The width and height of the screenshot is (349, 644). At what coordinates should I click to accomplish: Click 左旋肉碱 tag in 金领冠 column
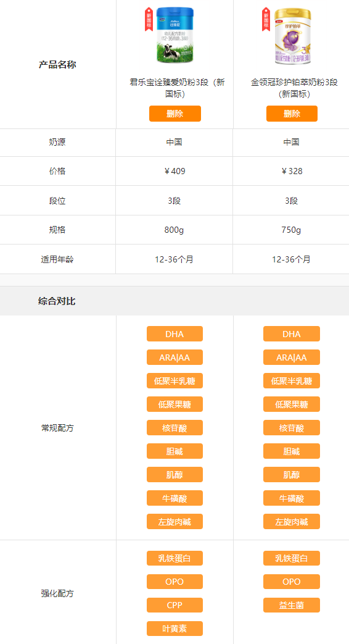click(x=292, y=521)
